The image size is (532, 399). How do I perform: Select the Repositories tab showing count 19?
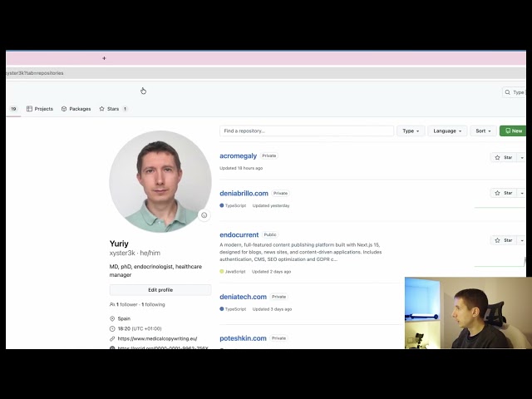click(x=13, y=109)
